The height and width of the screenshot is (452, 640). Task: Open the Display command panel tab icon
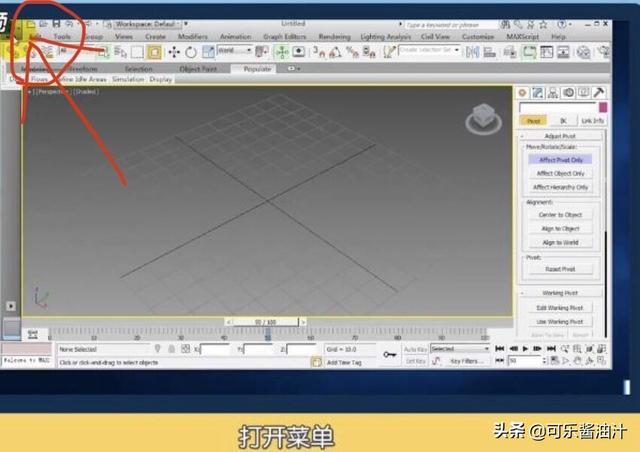(584, 93)
